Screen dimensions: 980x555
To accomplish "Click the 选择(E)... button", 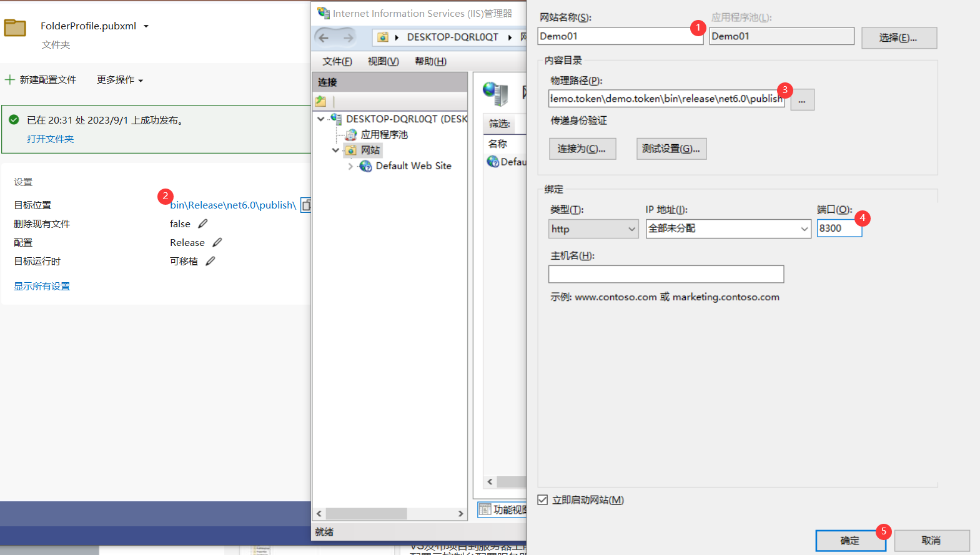I will (x=899, y=37).
